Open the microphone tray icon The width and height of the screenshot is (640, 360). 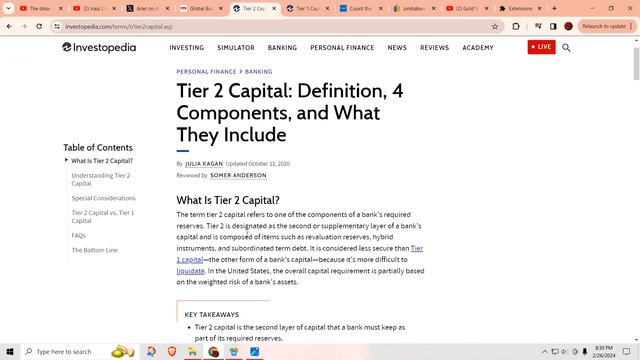tap(584, 352)
